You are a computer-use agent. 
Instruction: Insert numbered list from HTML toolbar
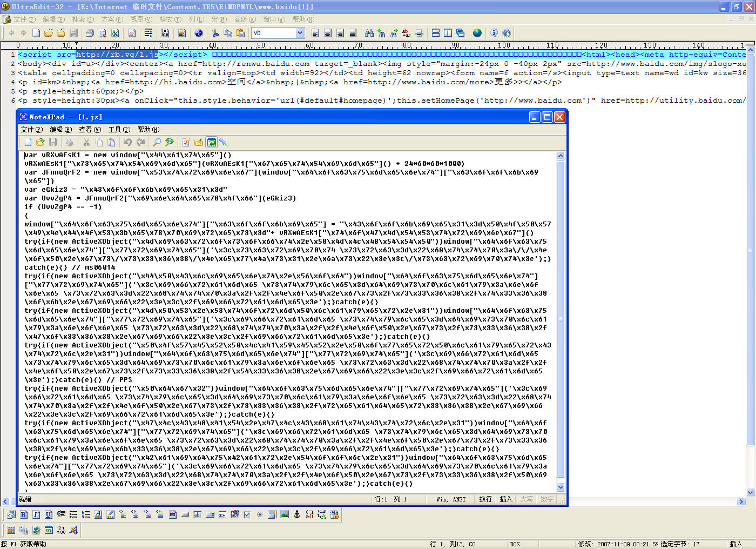86,514
